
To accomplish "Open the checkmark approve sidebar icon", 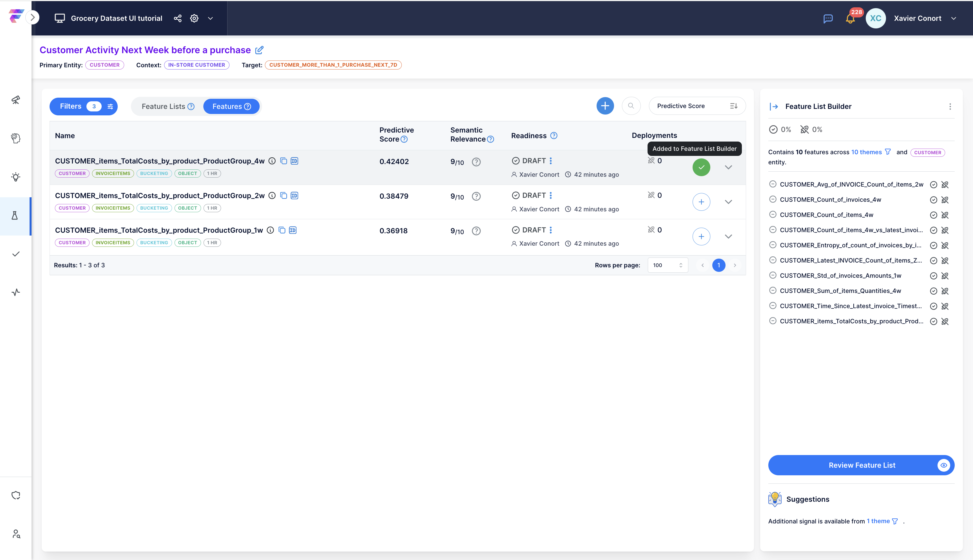I will (x=16, y=254).
